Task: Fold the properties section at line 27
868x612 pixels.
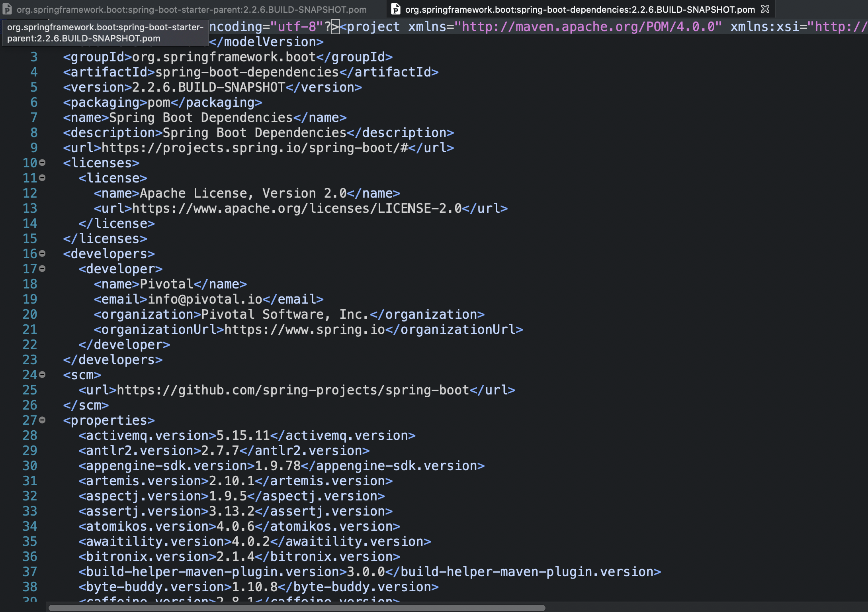Action: coord(42,420)
